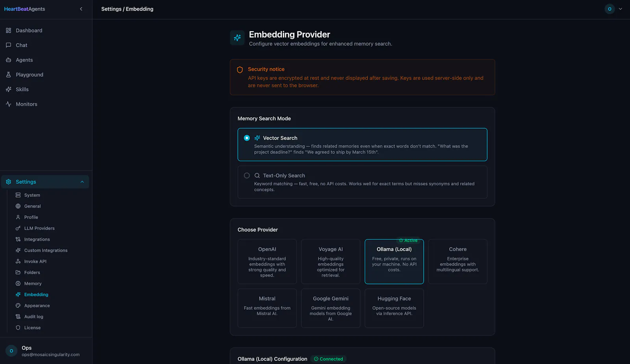The height and width of the screenshot is (364, 630).
Task: Collapse the Settings section chevron
Action: pos(82,182)
